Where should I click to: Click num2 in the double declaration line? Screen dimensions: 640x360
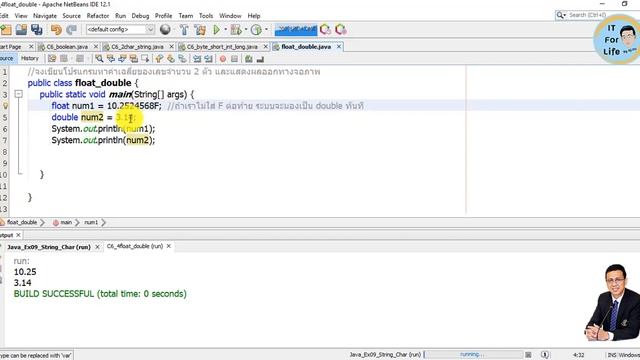[x=92, y=117]
